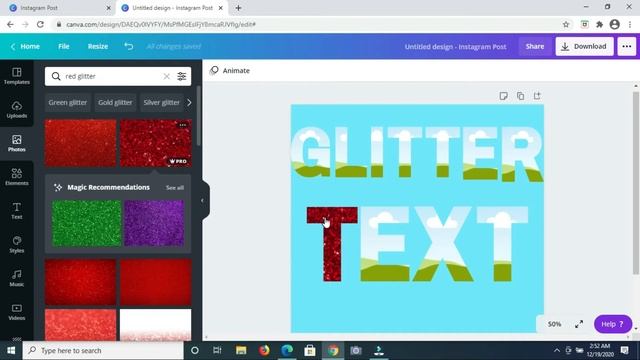640x360 pixels.
Task: Show more glitter suggestions with chevron arrow
Action: pos(189,102)
